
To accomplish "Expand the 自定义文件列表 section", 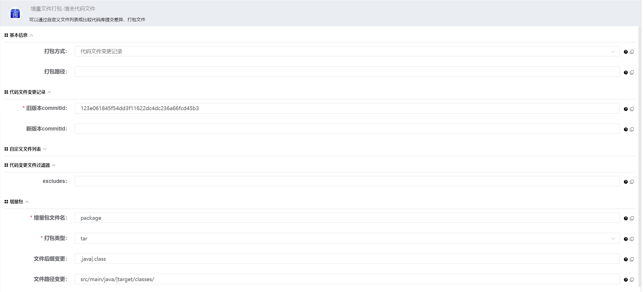I will [x=45, y=149].
